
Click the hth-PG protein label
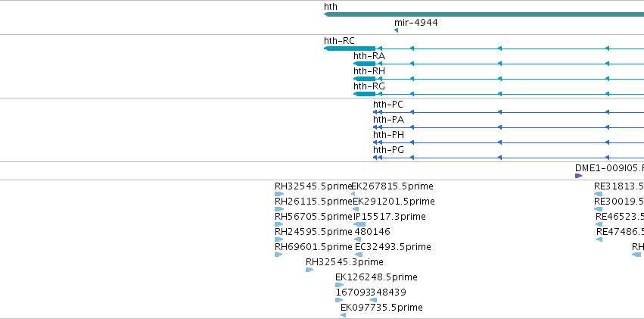click(388, 150)
